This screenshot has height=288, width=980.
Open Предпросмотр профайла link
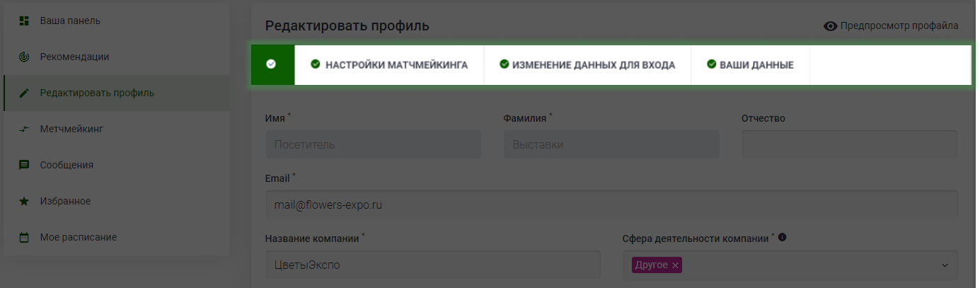coord(899,26)
